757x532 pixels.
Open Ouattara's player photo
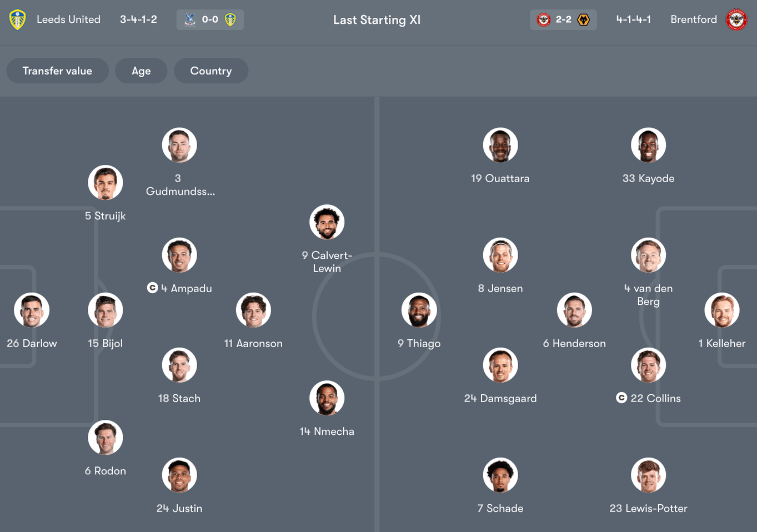click(500, 145)
